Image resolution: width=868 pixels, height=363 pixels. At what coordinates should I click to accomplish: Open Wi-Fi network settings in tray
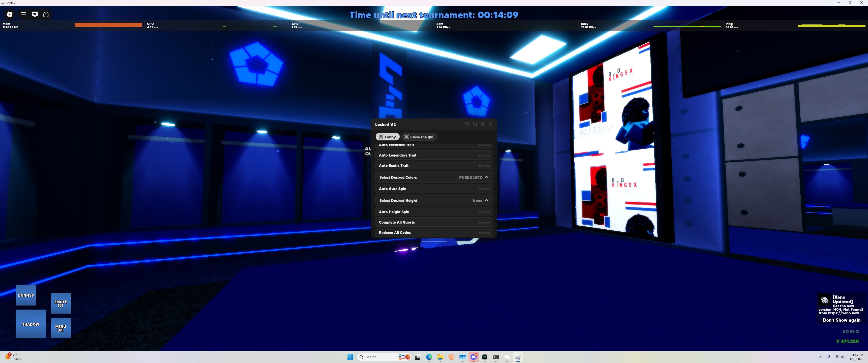(x=837, y=357)
